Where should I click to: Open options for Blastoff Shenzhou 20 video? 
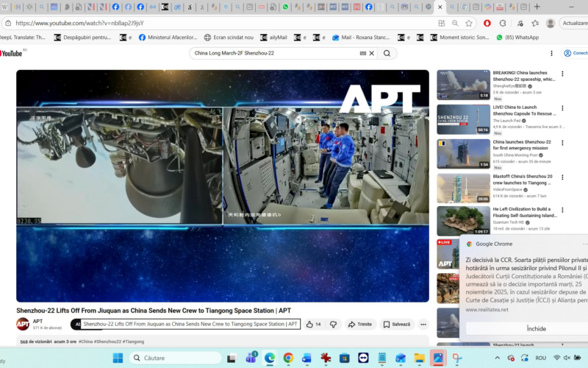tap(562, 177)
